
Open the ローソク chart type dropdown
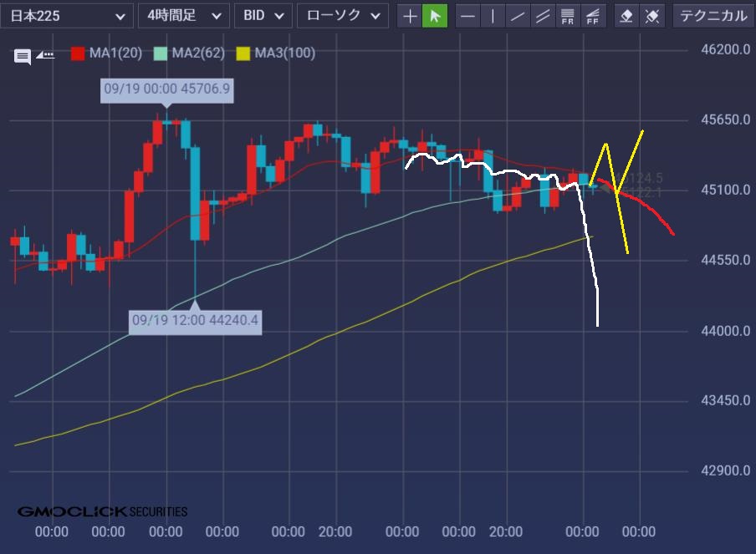(343, 16)
